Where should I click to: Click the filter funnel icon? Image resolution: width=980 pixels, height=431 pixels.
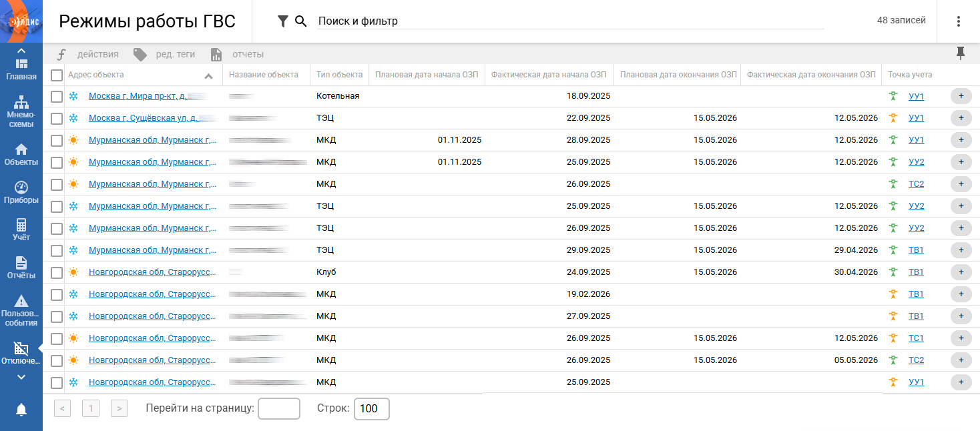(283, 21)
